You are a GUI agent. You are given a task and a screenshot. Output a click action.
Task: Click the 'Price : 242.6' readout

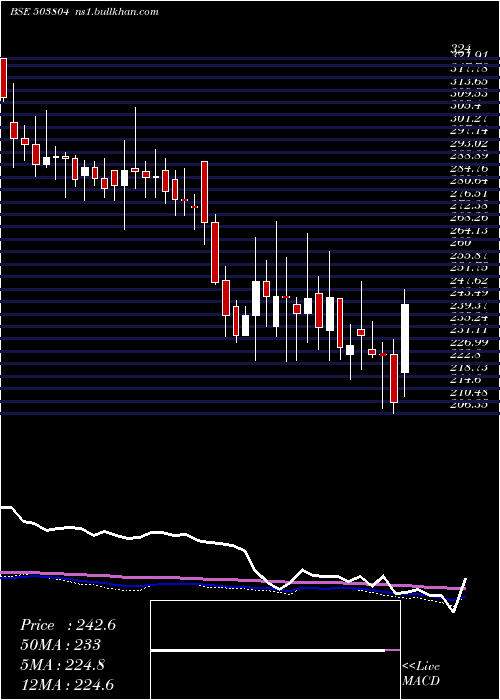(68, 625)
